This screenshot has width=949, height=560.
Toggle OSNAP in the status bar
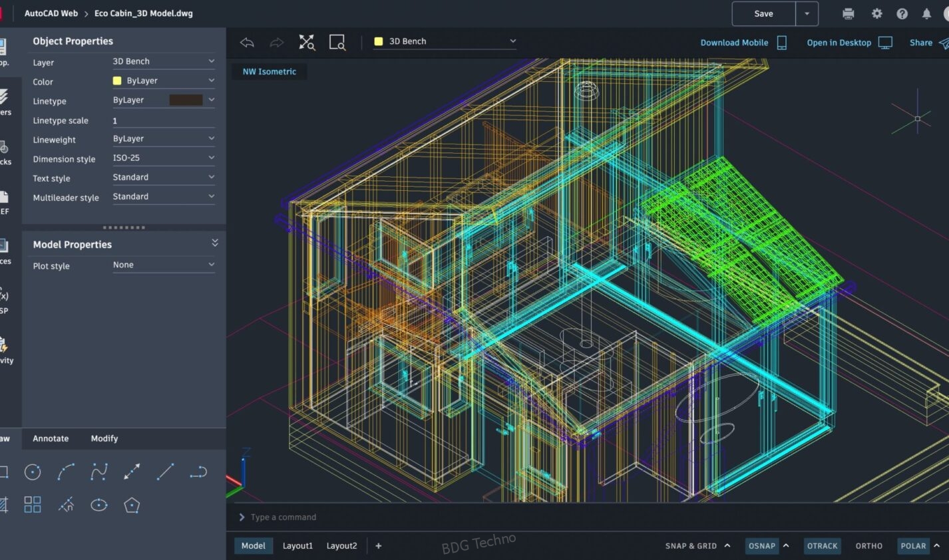pyautogui.click(x=762, y=546)
